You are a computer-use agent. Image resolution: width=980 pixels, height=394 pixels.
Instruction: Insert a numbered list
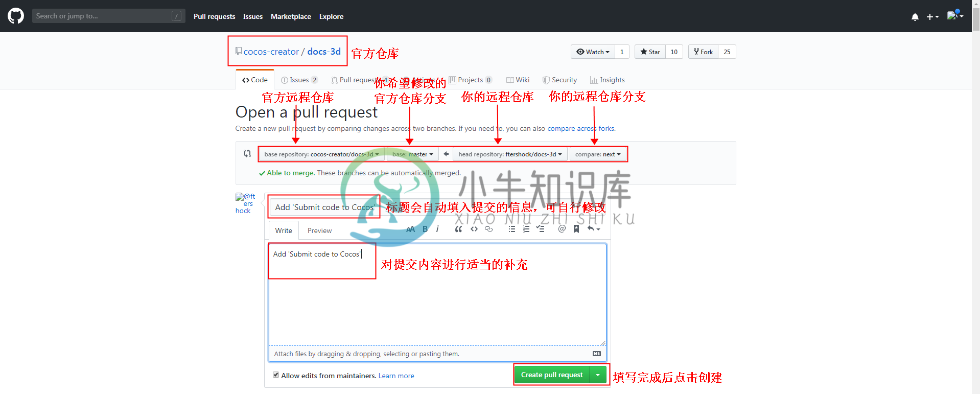526,229
